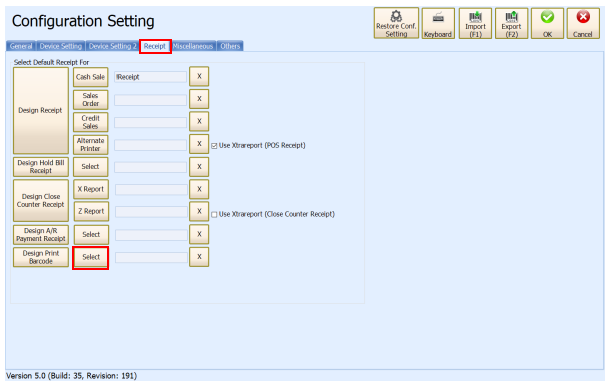Click Select beside Design Hold Bill Receipt

point(90,167)
